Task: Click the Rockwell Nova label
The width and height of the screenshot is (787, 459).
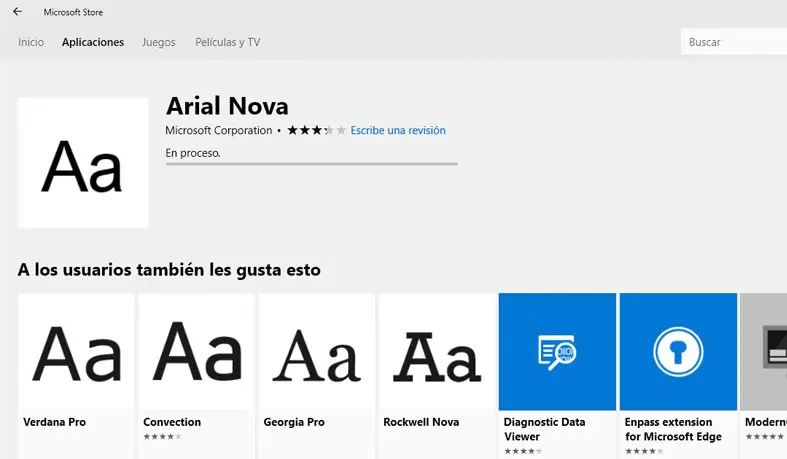Action: [x=421, y=422]
